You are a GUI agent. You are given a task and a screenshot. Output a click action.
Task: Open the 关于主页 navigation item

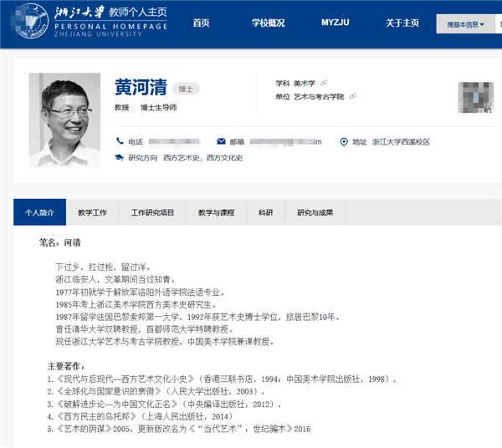point(402,23)
